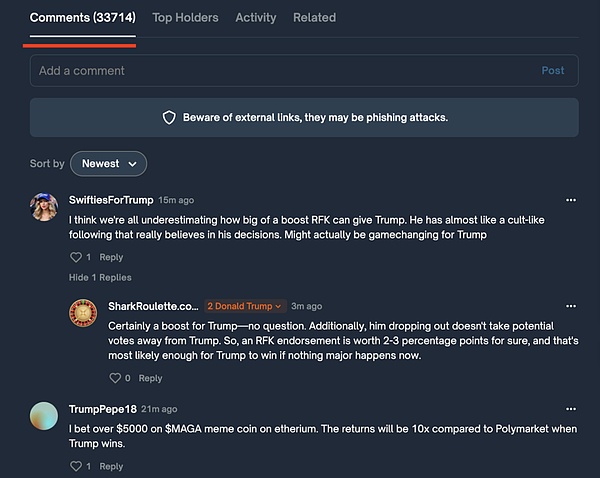600x478 pixels.
Task: Open more options for SwiftiesForTrump comment
Action: pos(571,200)
